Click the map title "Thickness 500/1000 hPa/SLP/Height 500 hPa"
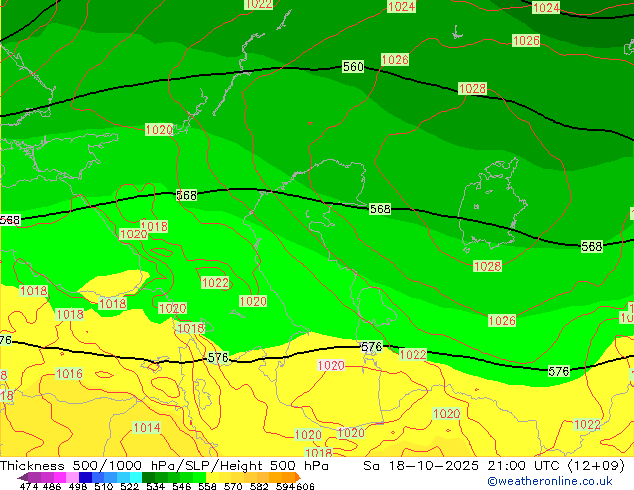 tap(164, 466)
